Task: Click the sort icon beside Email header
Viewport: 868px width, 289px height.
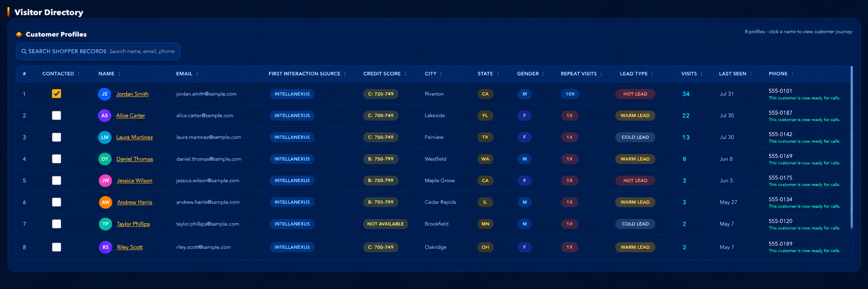Action: (197, 74)
